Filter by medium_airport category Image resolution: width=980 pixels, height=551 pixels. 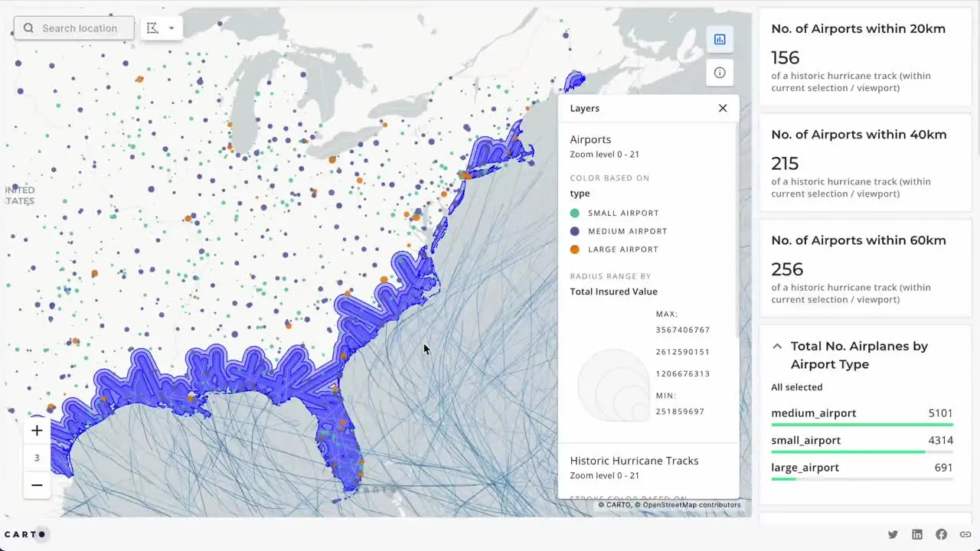[x=814, y=413]
